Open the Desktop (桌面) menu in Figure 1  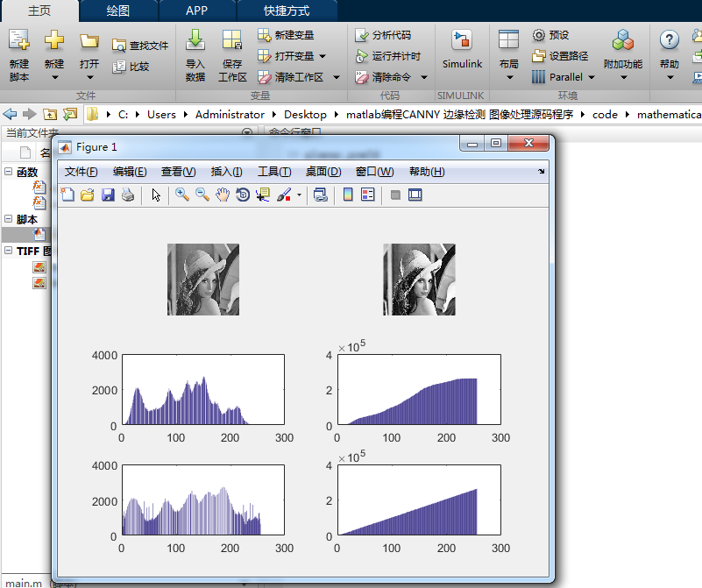(323, 172)
